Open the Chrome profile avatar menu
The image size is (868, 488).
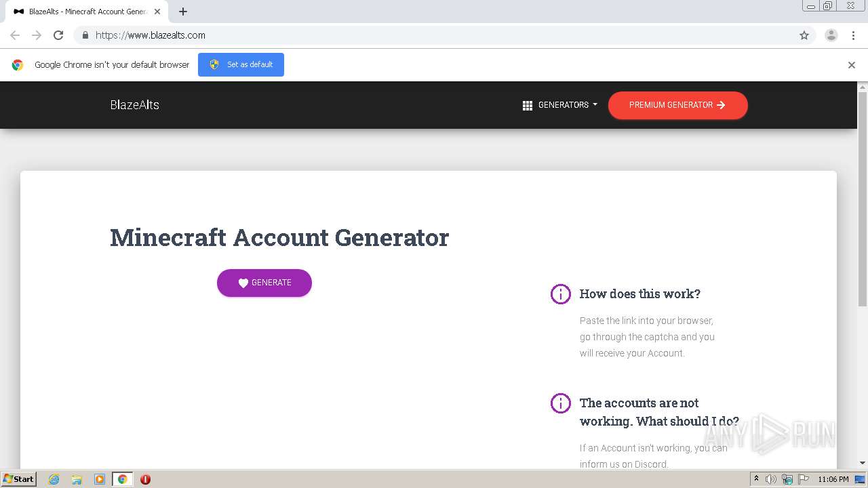[831, 35]
